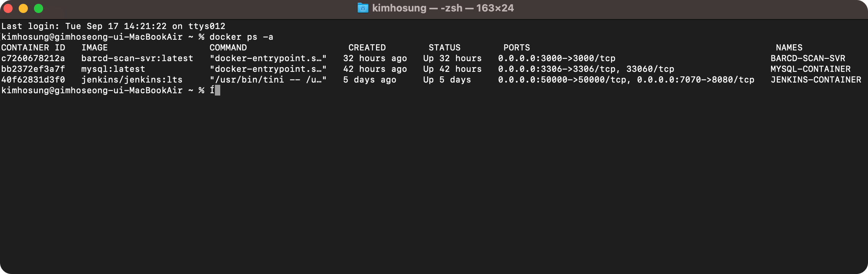Click port mapping 0.0.0.0:3000->3000/tcp

[x=557, y=58]
